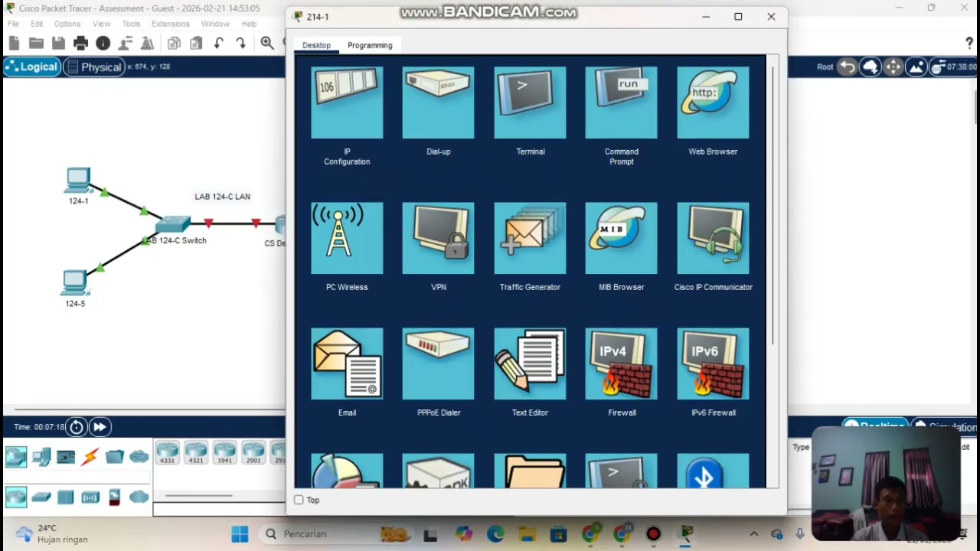Image resolution: width=980 pixels, height=551 pixels.
Task: Select Security firewall subcategory icon
Action: click(x=115, y=497)
